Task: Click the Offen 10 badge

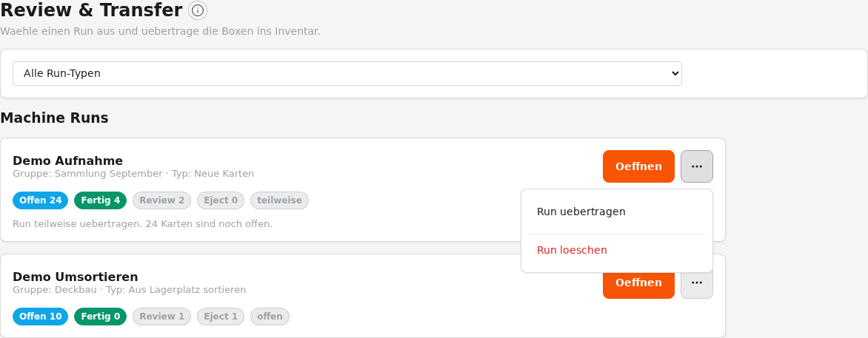Action: 41,317
